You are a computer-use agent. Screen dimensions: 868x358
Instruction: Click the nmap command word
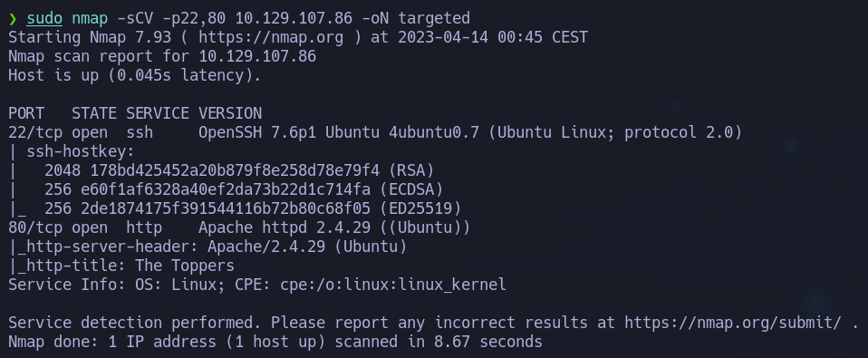click(90, 19)
